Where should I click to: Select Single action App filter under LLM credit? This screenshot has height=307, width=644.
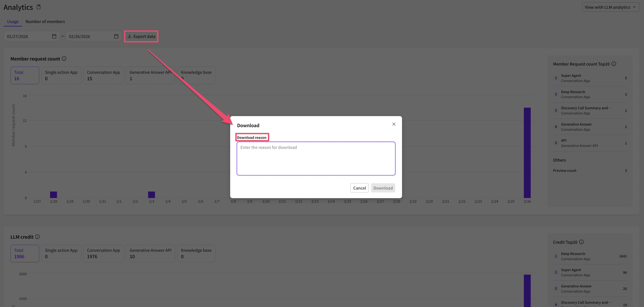click(x=61, y=253)
